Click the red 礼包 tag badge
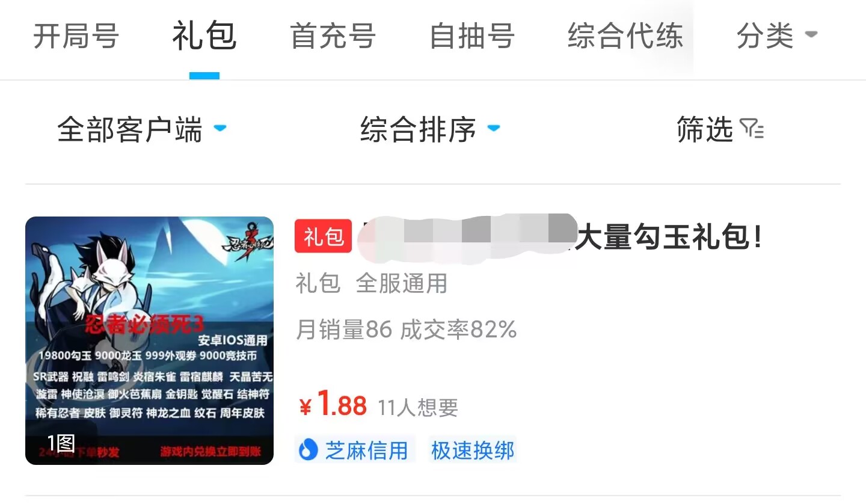866x504 pixels. 323,236
